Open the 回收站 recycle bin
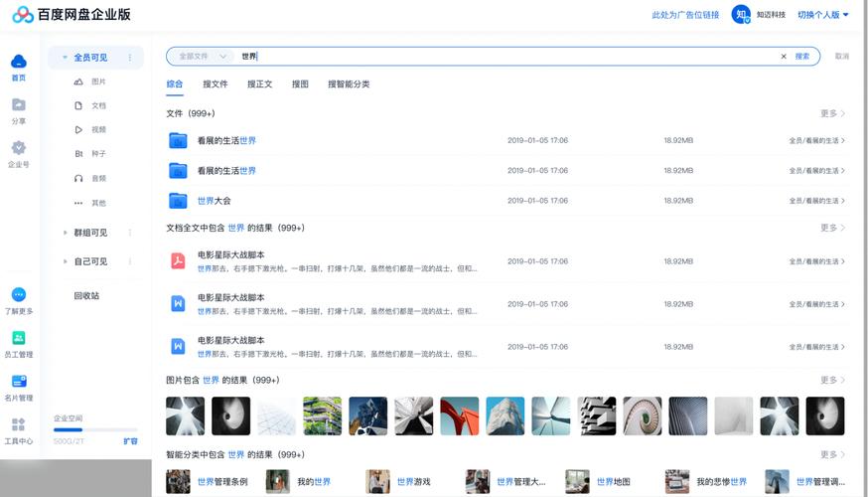 87,295
